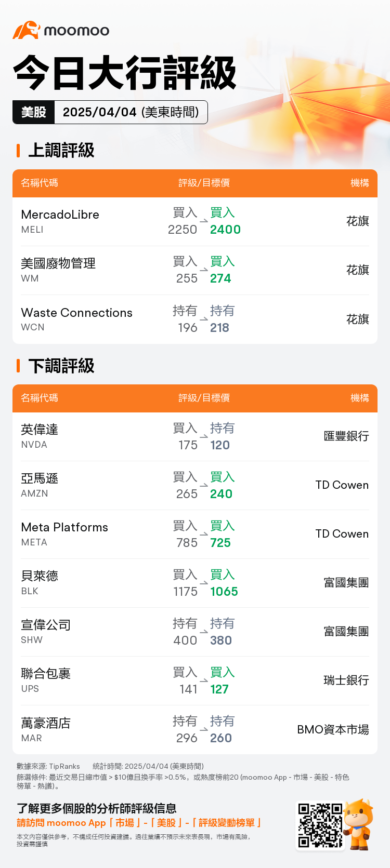Open the 亞馬遜 AMZN row
The width and height of the screenshot is (390, 868).
(x=195, y=486)
